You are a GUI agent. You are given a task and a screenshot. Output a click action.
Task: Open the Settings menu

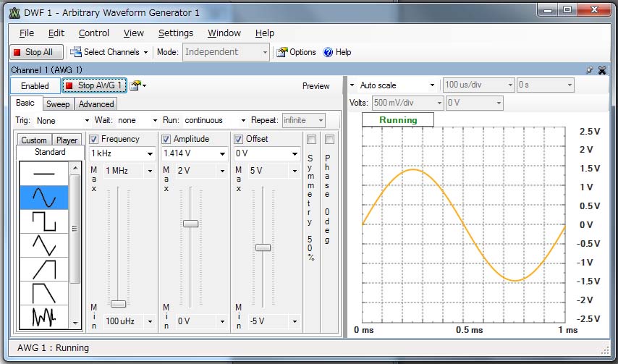[175, 33]
